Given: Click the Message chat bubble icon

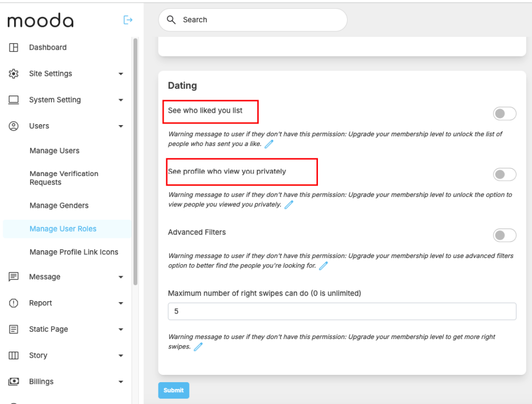Looking at the screenshot, I should (x=14, y=277).
